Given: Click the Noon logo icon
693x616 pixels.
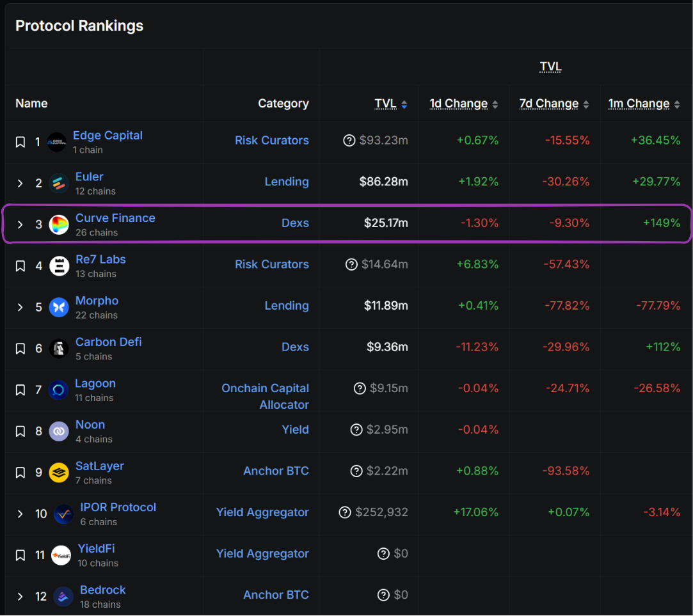Looking at the screenshot, I should pos(59,431).
